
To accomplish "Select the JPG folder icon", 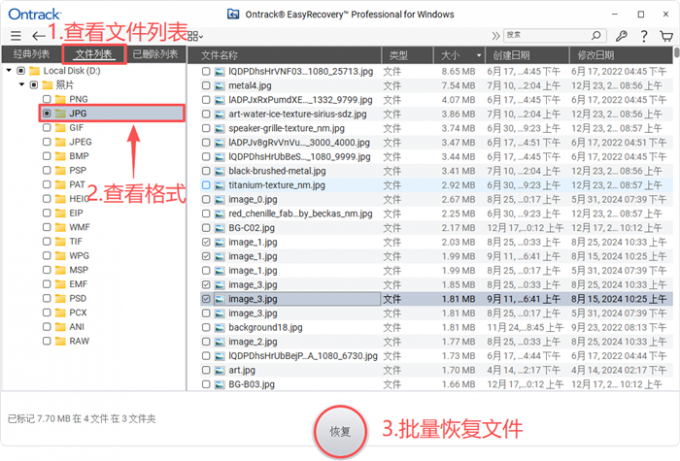I will click(61, 113).
